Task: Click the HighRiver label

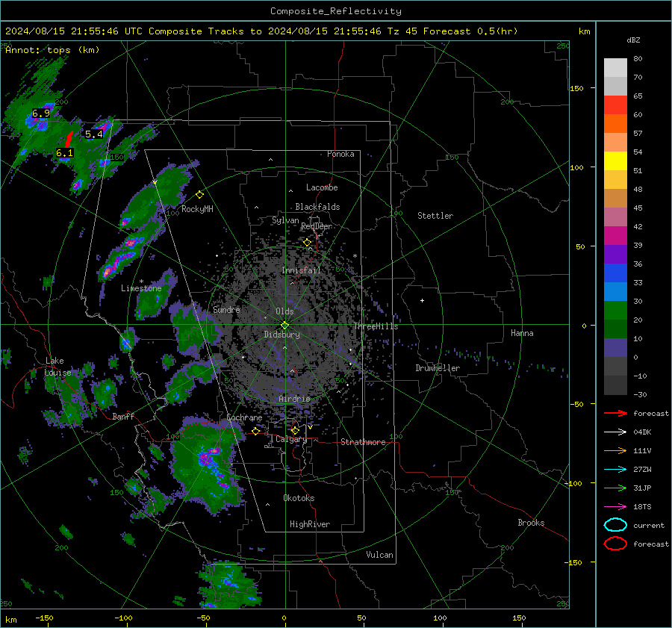Action: tap(310, 524)
